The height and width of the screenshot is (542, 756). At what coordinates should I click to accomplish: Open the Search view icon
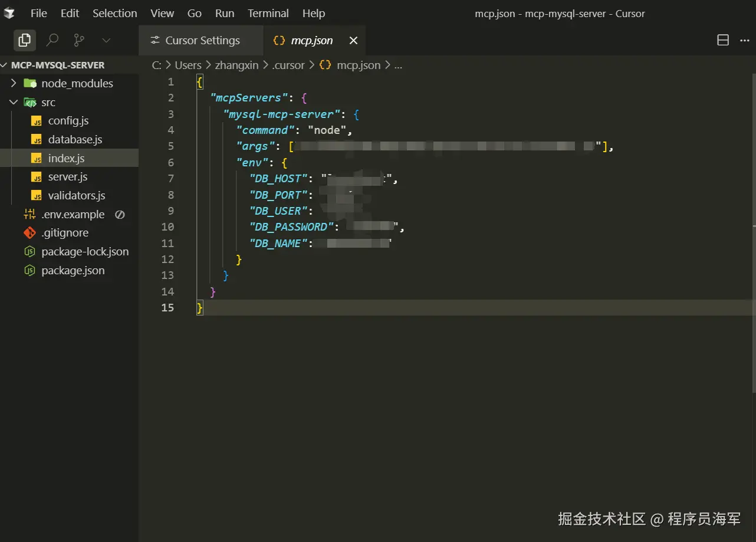click(52, 40)
